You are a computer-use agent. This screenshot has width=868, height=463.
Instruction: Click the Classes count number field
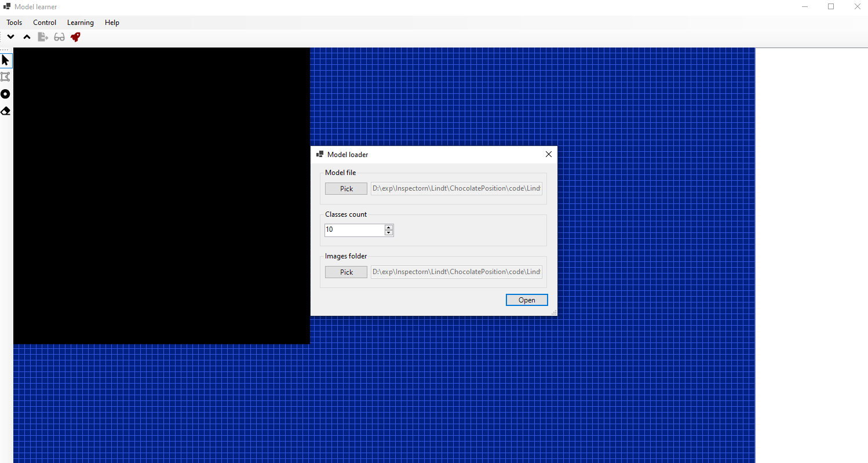click(x=353, y=230)
